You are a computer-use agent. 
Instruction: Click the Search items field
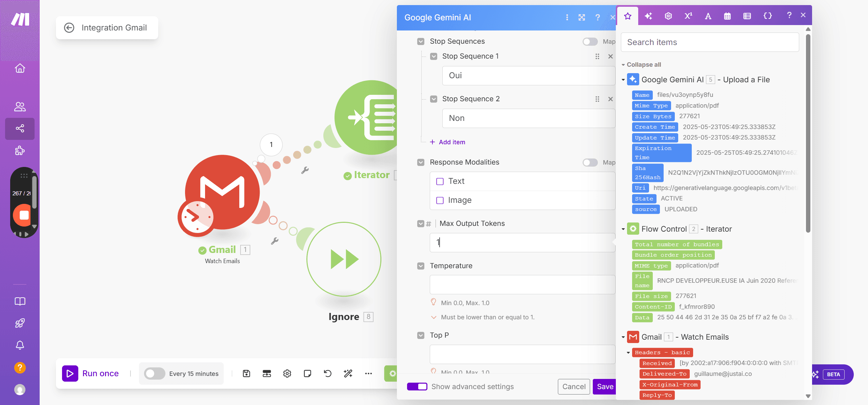coord(710,42)
